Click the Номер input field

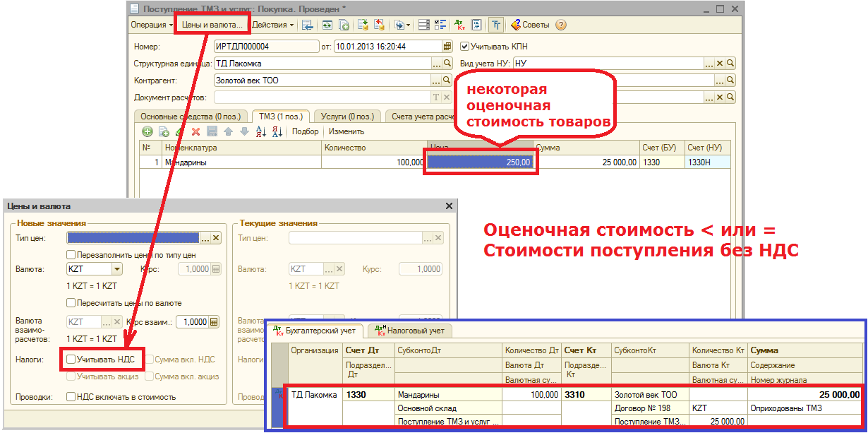pos(265,47)
